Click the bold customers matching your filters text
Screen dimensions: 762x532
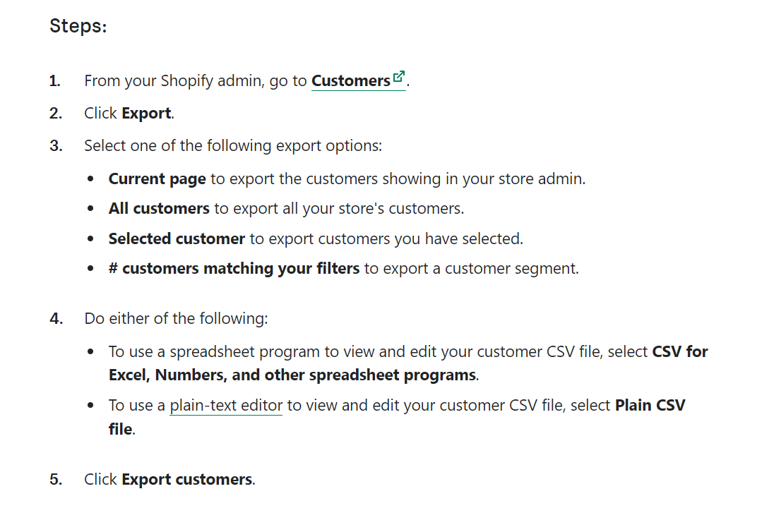[240, 269]
